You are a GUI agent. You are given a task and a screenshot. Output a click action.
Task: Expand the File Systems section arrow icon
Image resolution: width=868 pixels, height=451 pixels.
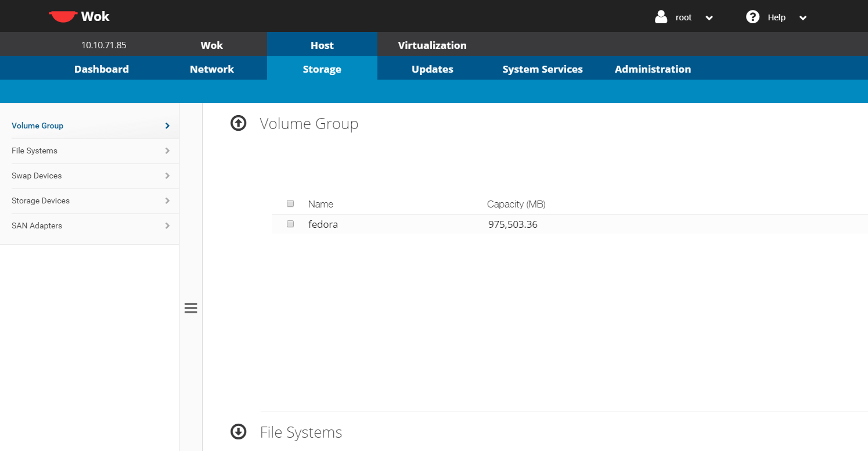point(239,432)
